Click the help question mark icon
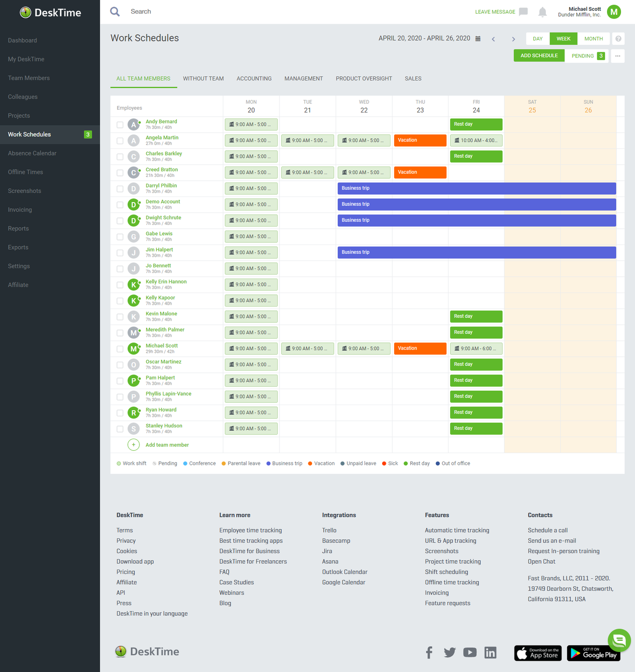The height and width of the screenshot is (672, 635). click(618, 39)
